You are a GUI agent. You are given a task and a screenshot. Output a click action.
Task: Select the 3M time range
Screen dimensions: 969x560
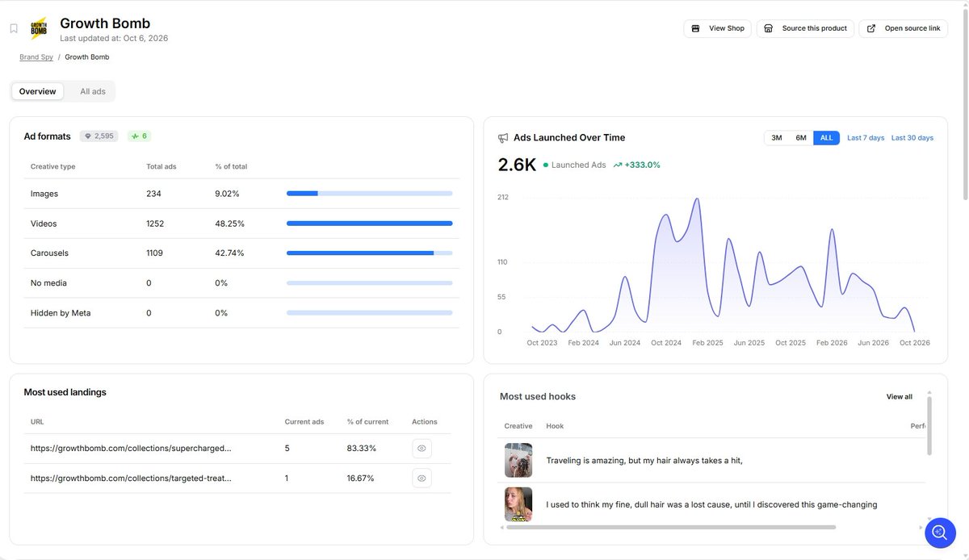[777, 138]
